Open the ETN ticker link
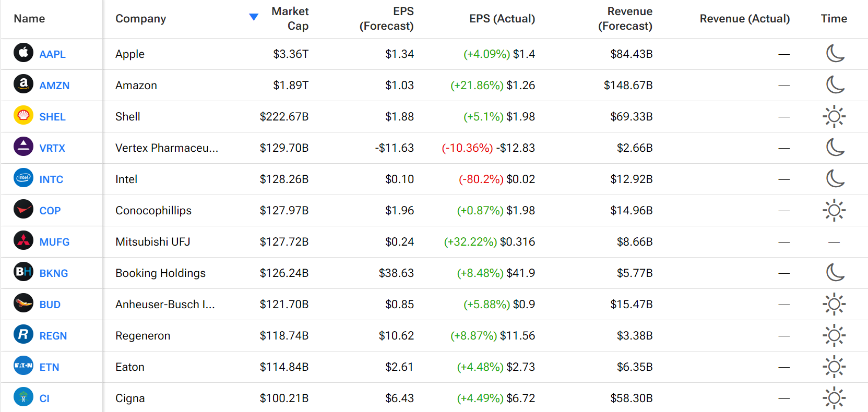The height and width of the screenshot is (412, 868). coord(49,367)
